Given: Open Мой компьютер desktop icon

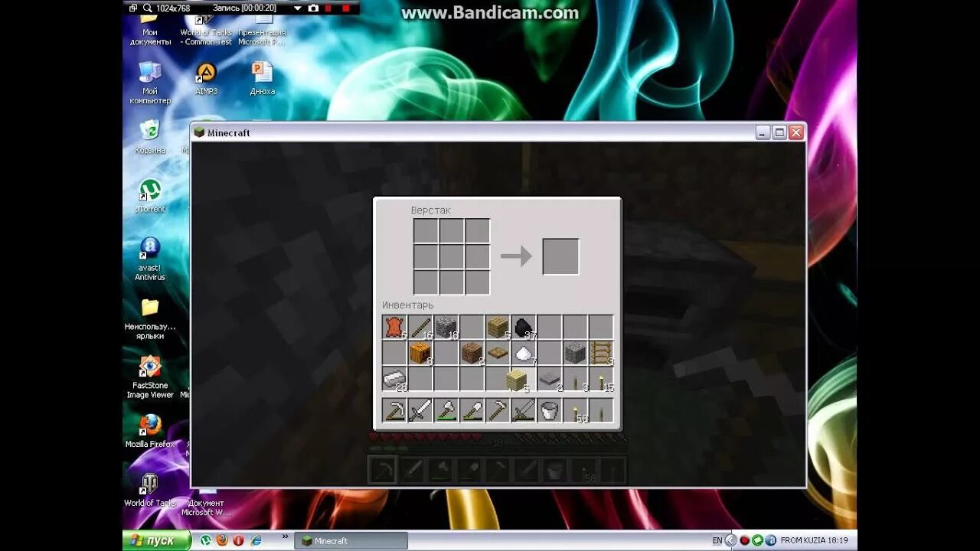Looking at the screenshot, I should pyautogui.click(x=150, y=83).
